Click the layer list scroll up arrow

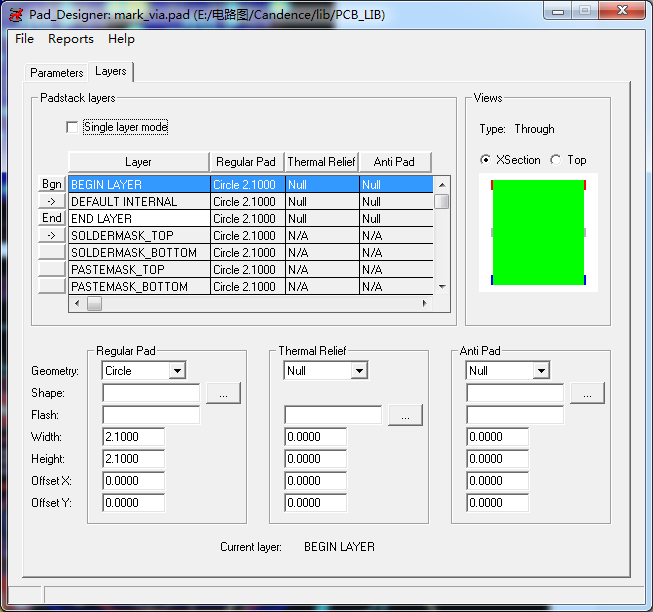(442, 184)
